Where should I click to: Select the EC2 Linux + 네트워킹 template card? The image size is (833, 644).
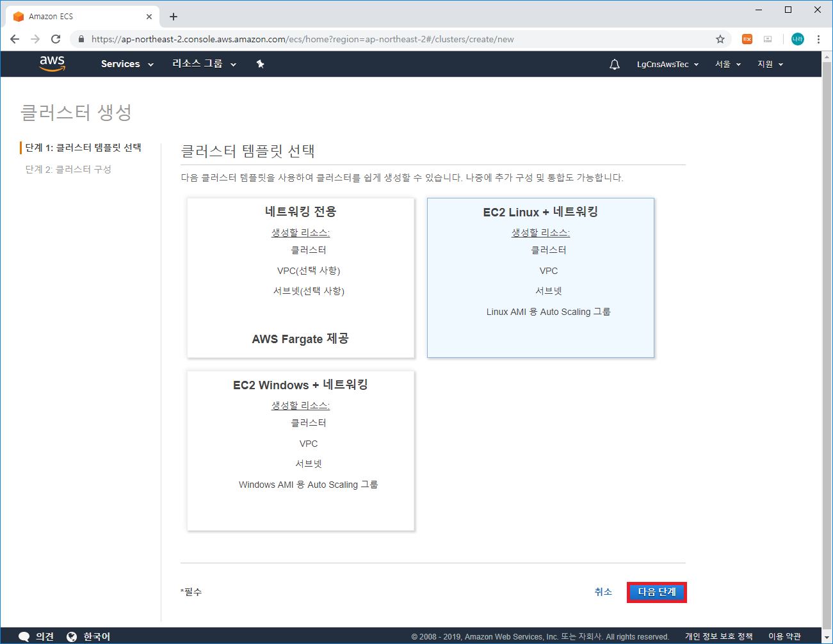[x=540, y=278]
